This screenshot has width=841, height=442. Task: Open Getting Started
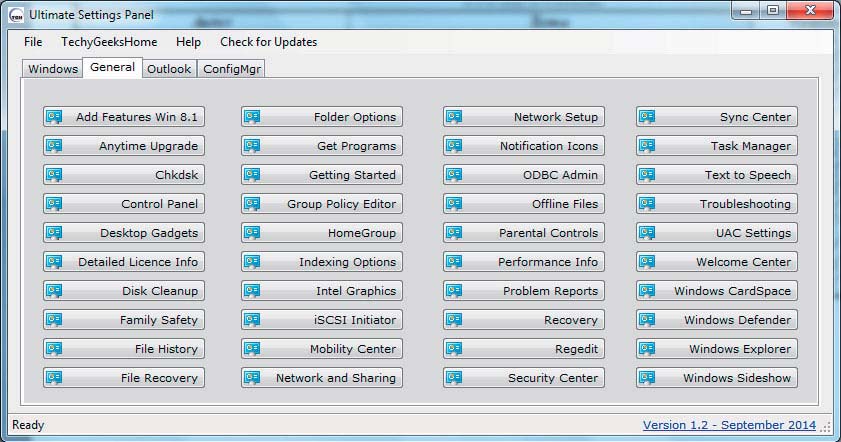click(x=322, y=174)
